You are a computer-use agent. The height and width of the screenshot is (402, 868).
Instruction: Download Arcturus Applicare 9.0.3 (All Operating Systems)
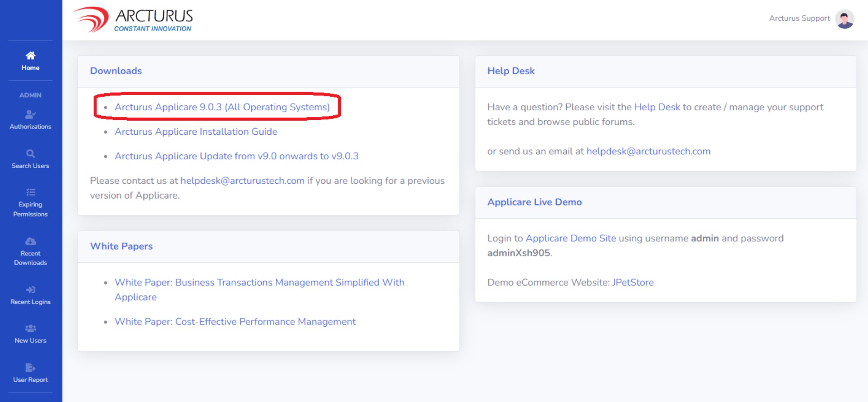(x=222, y=107)
